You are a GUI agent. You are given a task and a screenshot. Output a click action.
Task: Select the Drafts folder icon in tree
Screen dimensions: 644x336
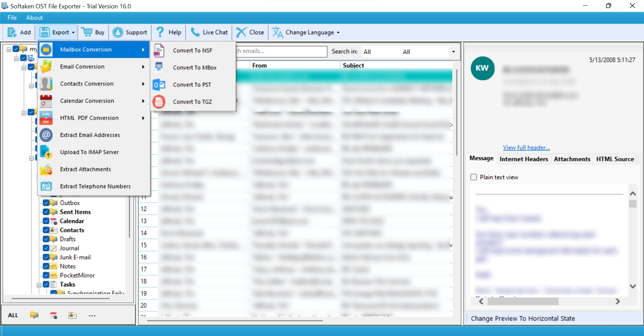[x=54, y=239]
